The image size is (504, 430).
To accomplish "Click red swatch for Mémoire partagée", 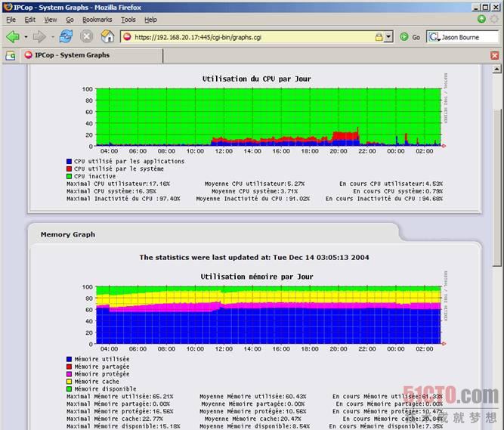I will [69, 367].
